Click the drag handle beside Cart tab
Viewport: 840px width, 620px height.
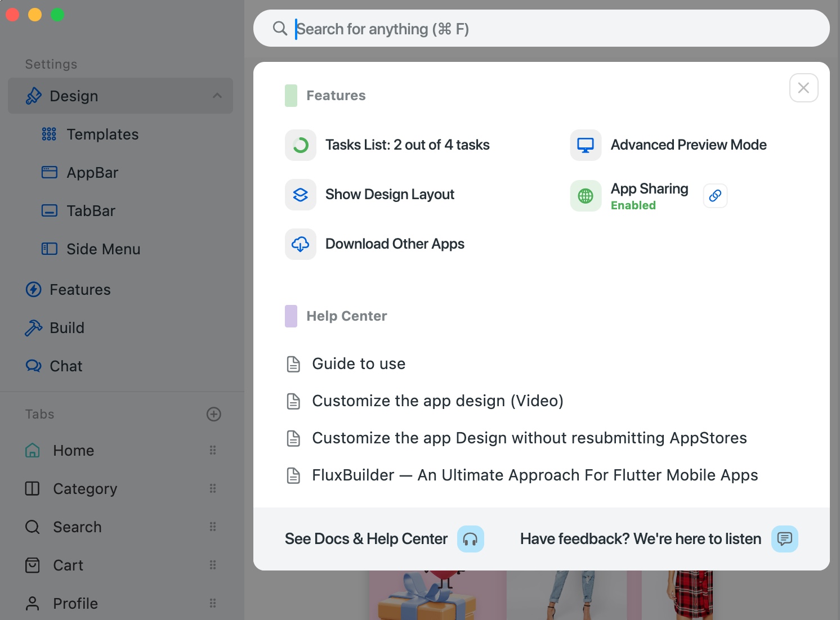213,565
